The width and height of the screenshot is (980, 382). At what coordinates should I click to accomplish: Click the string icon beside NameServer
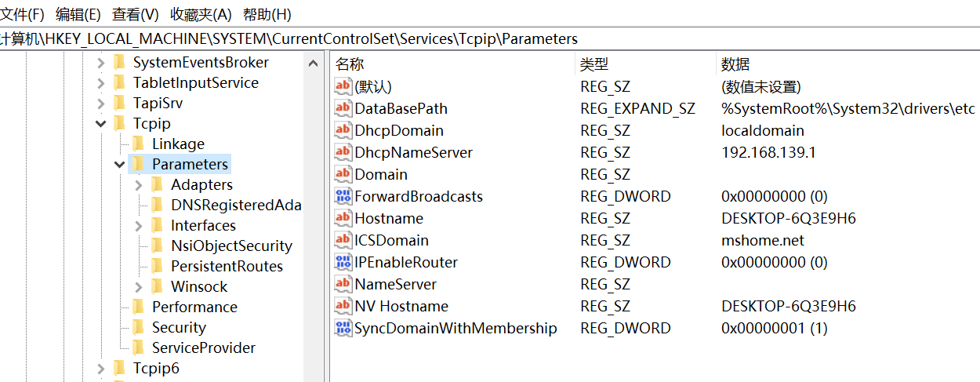point(343,284)
